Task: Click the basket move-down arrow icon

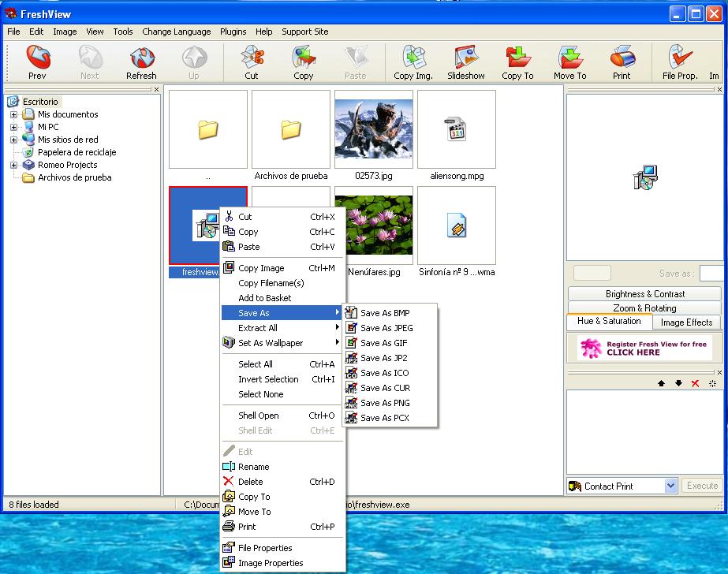Action: 678,383
